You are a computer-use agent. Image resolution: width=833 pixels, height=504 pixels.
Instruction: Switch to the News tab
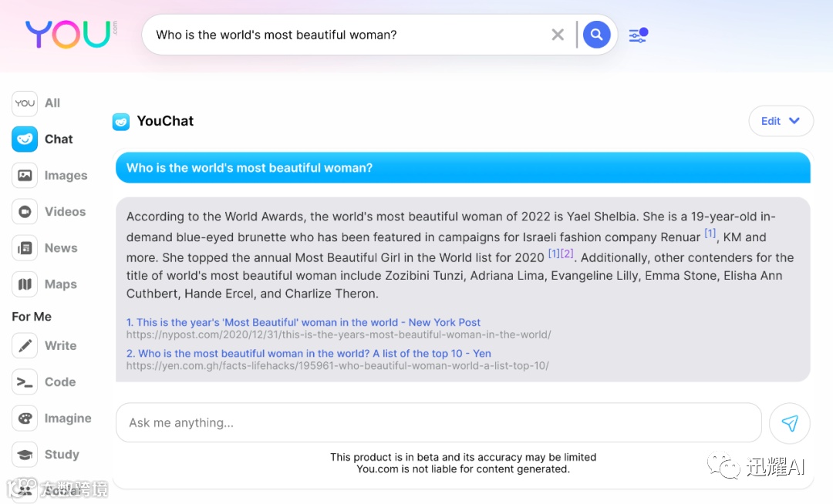pyautogui.click(x=61, y=247)
